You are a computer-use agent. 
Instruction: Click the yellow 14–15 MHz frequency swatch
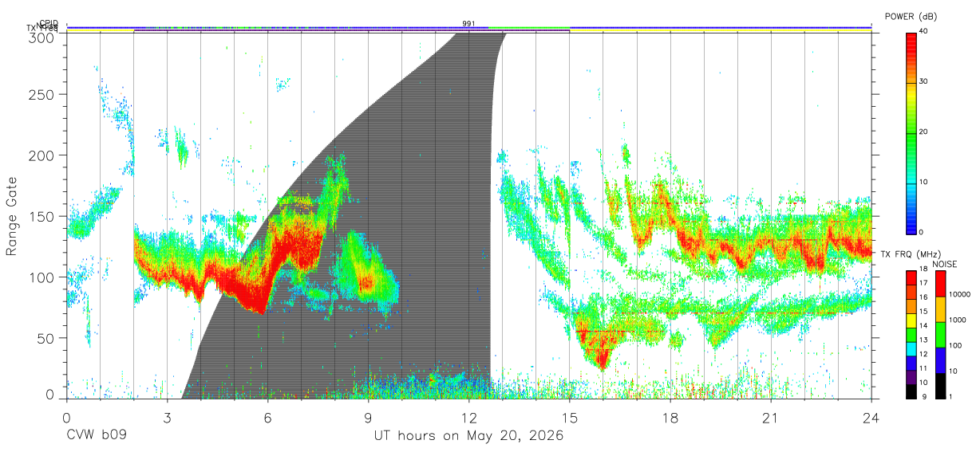[x=911, y=319]
